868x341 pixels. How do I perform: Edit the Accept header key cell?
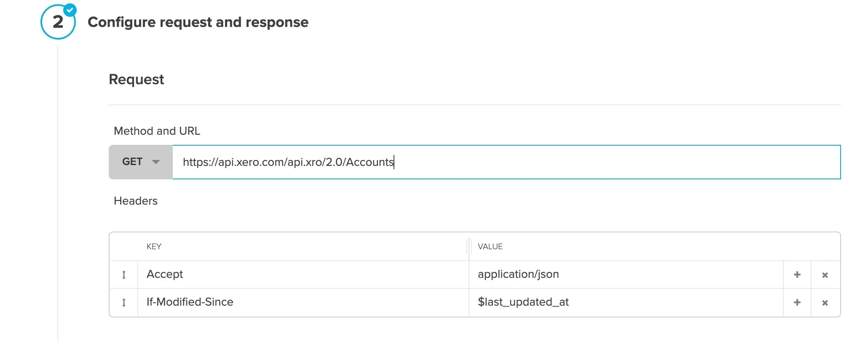click(303, 274)
